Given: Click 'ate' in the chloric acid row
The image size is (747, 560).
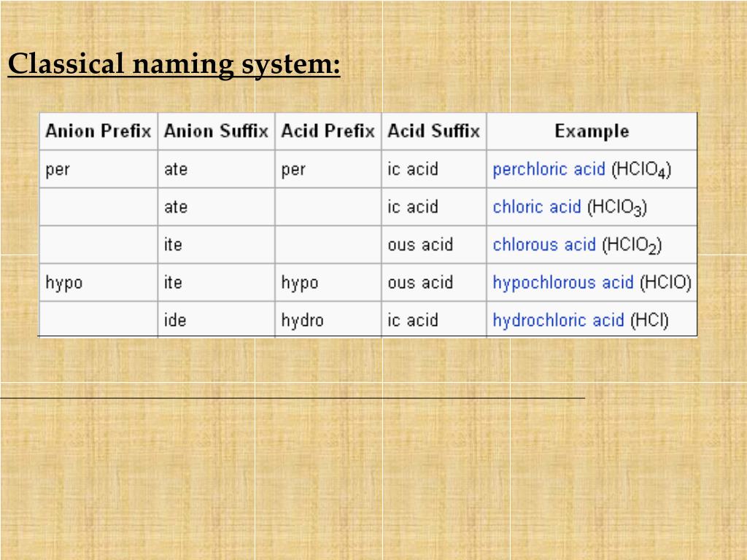Looking at the screenshot, I should tap(176, 206).
